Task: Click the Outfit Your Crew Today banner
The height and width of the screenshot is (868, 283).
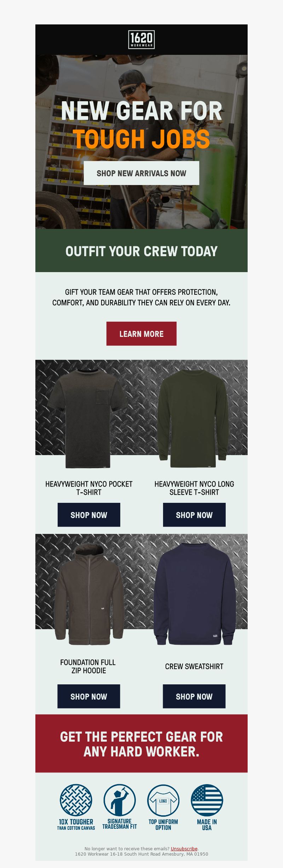Action: [141, 251]
